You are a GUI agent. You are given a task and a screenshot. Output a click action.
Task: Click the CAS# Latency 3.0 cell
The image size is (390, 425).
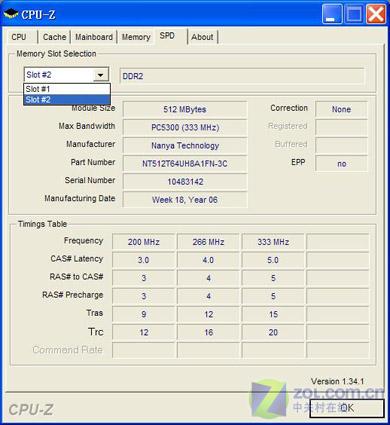coord(144,260)
